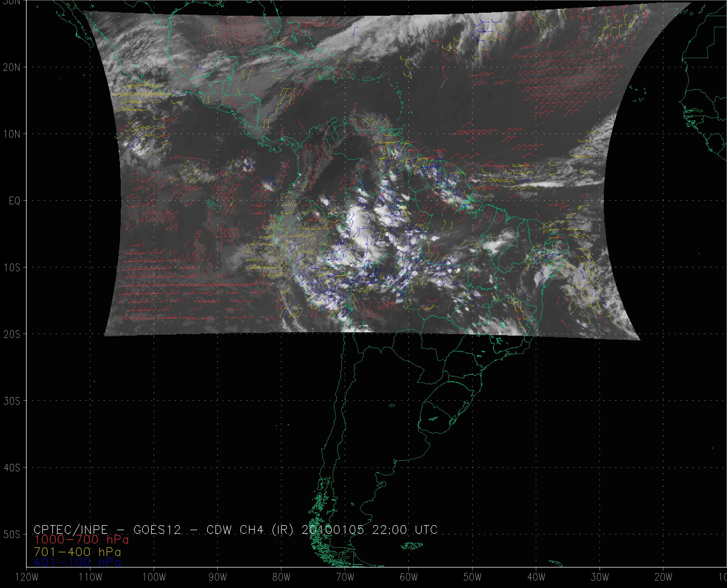Click the 30S latitude label
This screenshot has width=727, height=588.
12,401
